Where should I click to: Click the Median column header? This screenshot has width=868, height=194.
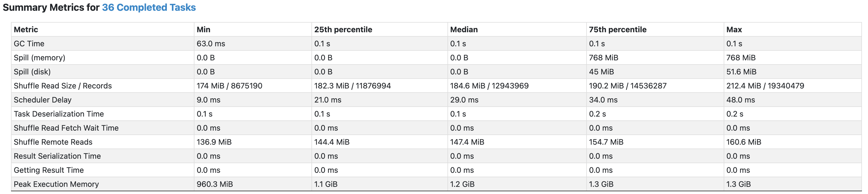[464, 30]
